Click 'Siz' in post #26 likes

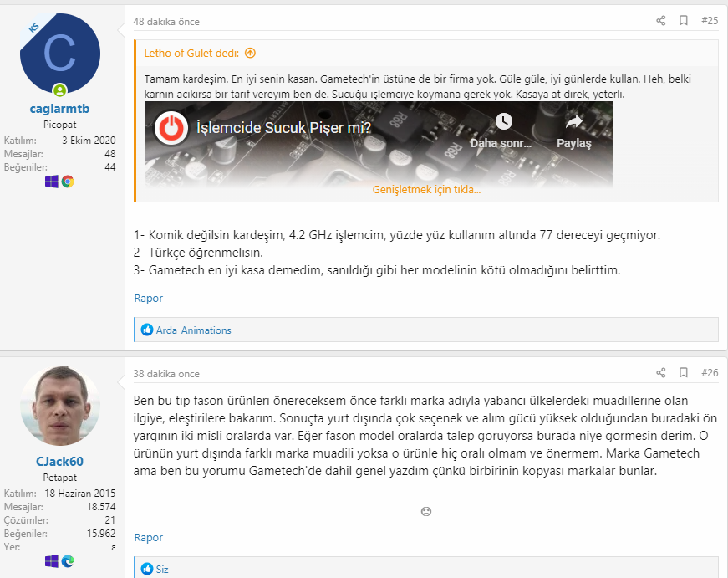coord(162,569)
